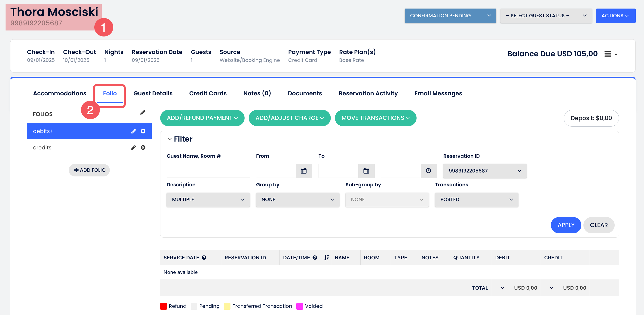Open the Confirmation Pending status dropdown
Image resolution: width=644 pixels, height=315 pixels.
click(450, 16)
